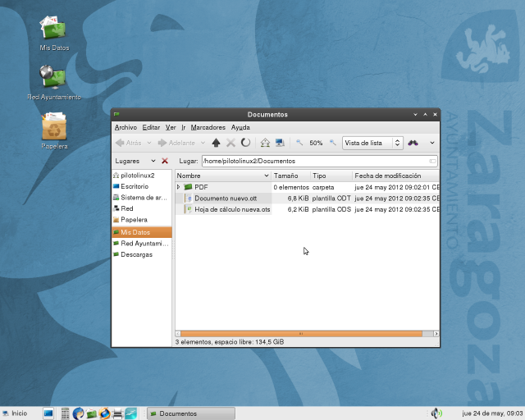This screenshot has height=420, width=525.
Task: Select the Hoja de cálculo nueva.ots file
Action: point(307,209)
